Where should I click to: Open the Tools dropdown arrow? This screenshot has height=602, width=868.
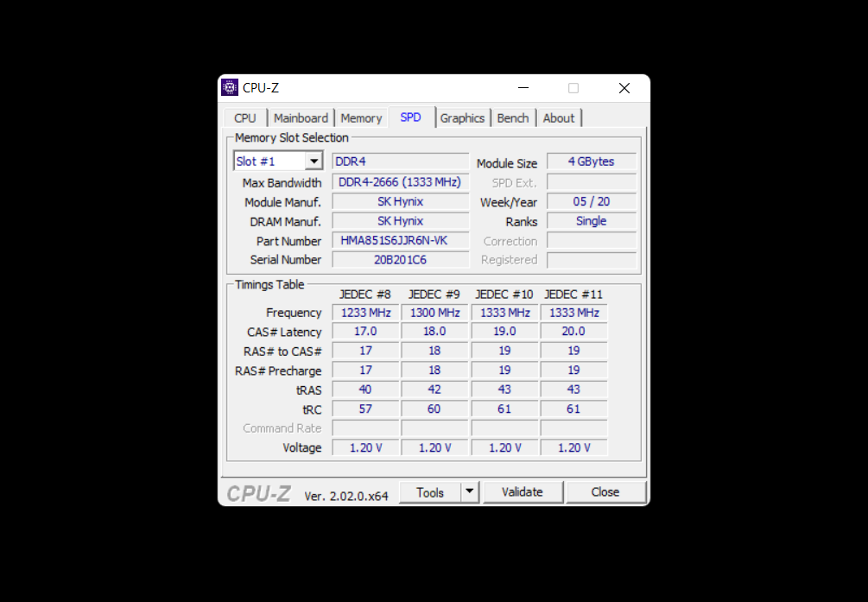pos(469,491)
